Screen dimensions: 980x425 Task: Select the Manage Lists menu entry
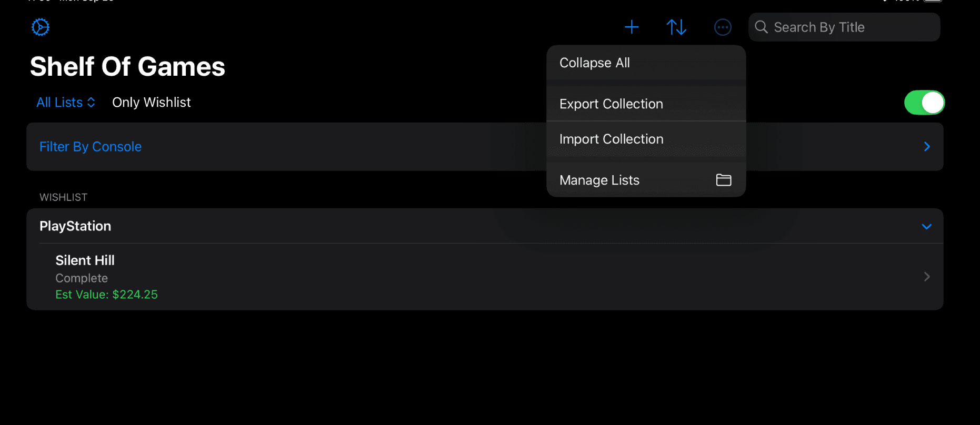tap(599, 180)
